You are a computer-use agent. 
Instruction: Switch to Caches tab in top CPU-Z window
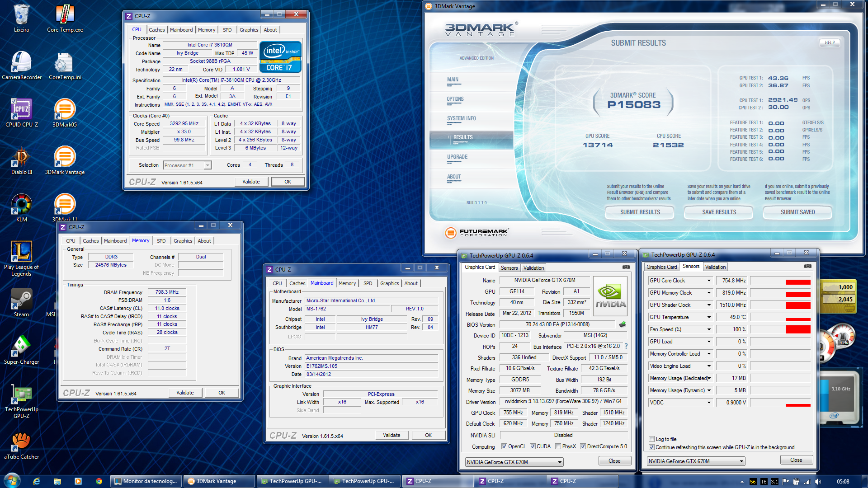coord(157,30)
